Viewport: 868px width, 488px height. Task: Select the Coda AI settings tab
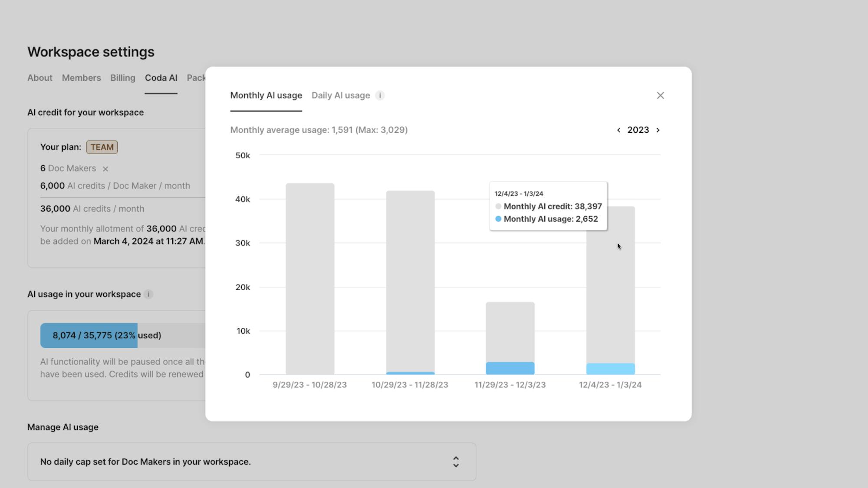(161, 78)
